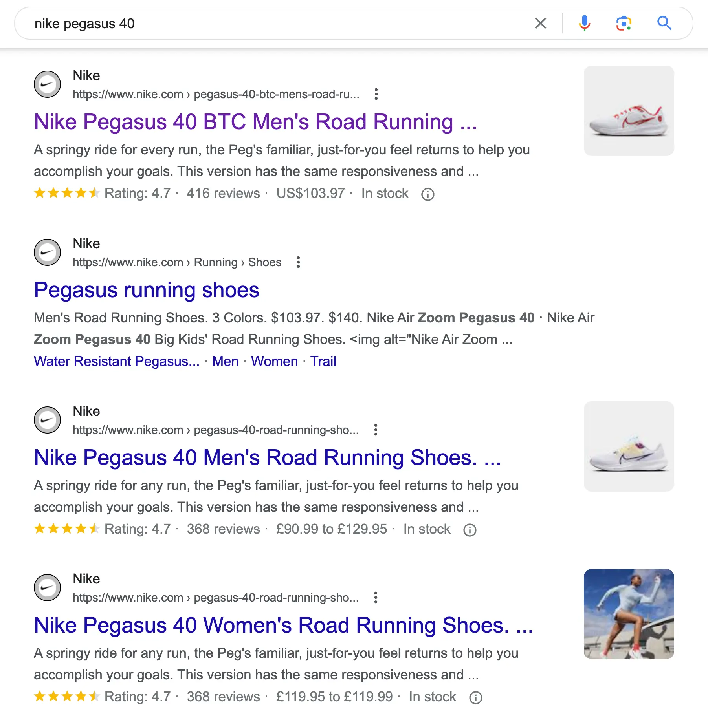Open Nike Pegasus 40 Men's Road Running Shoes link
This screenshot has width=708, height=728.
pyautogui.click(x=267, y=458)
